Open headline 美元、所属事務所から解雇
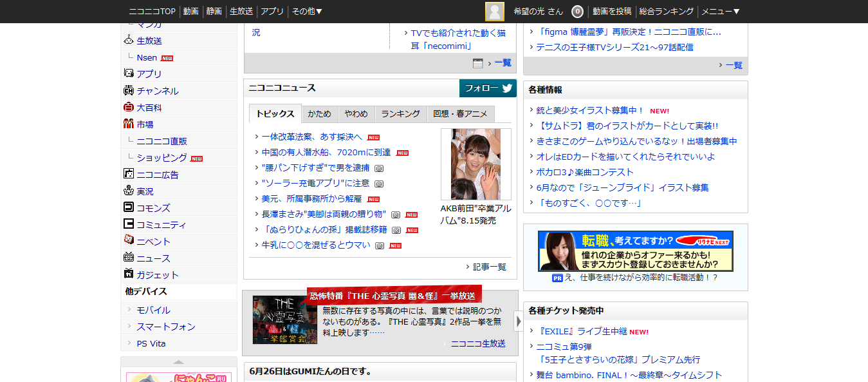Viewport: 868px width, 382px height. (312, 199)
